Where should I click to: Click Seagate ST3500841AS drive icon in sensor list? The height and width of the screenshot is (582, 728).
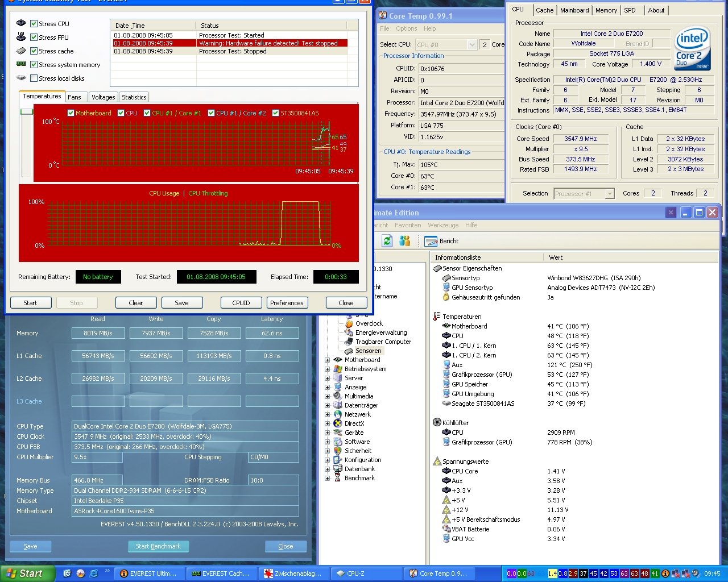tap(446, 404)
